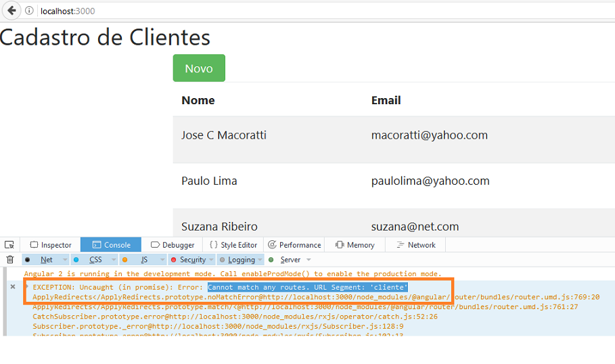Click the error X icon beside the exception
615x364 pixels.
[x=13, y=287]
